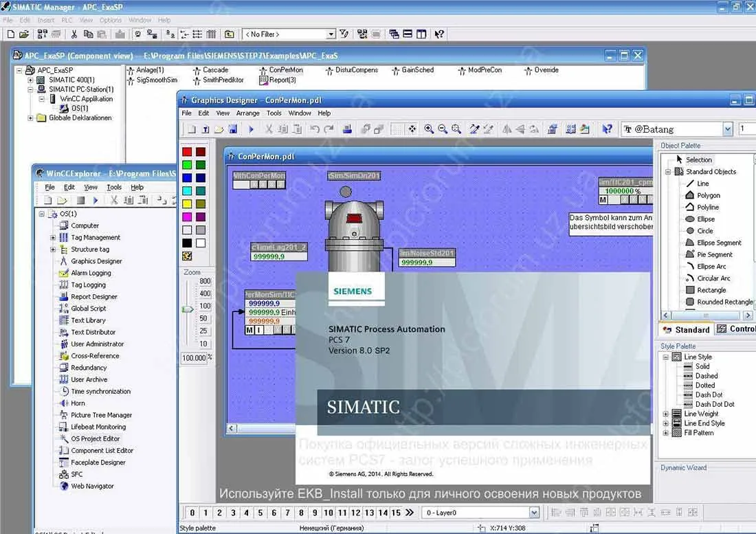Open the @Batang font dropdown
This screenshot has width=756, height=534.
click(728, 129)
